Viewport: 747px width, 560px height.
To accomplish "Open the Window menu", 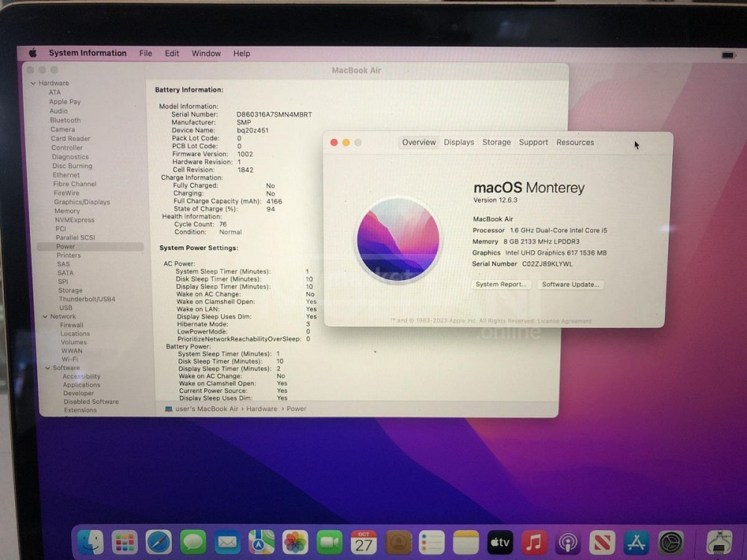I will (206, 53).
